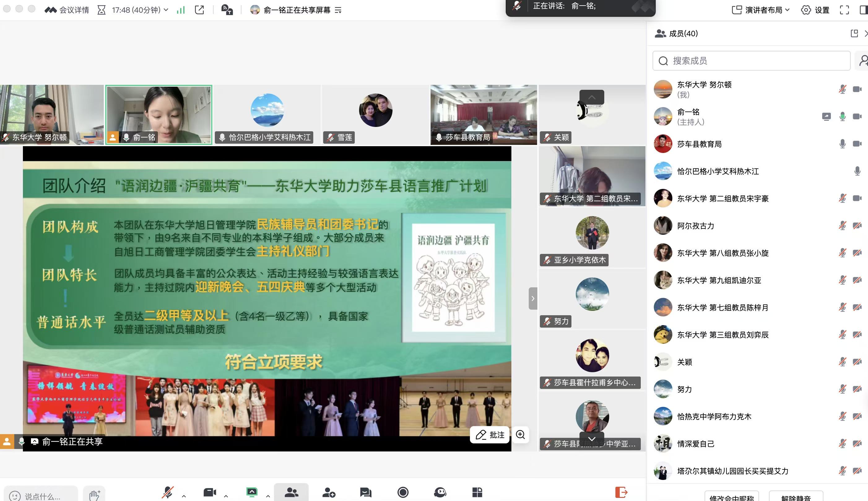Toggle camera for 东华大学 第二组教员宋宇豪

pyautogui.click(x=857, y=198)
